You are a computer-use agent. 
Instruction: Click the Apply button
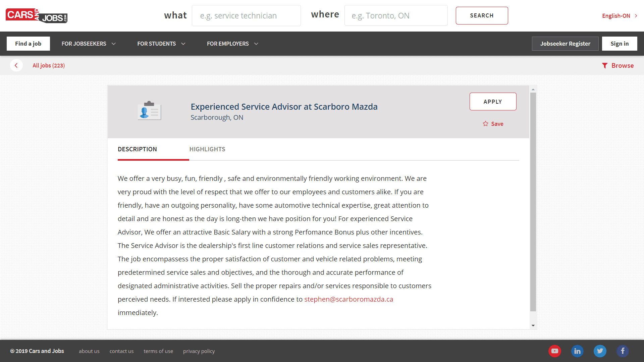pos(493,102)
